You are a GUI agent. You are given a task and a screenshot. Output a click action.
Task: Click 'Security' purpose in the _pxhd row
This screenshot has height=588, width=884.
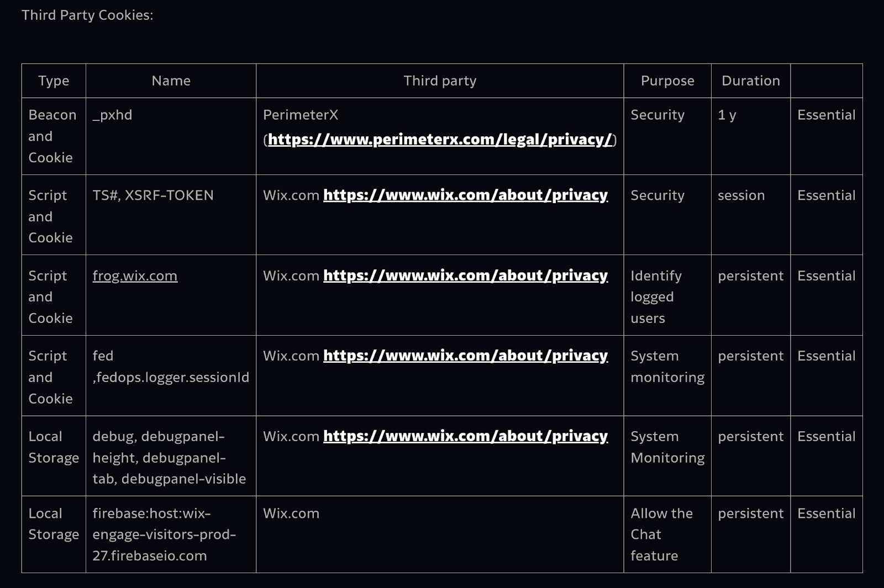657,115
